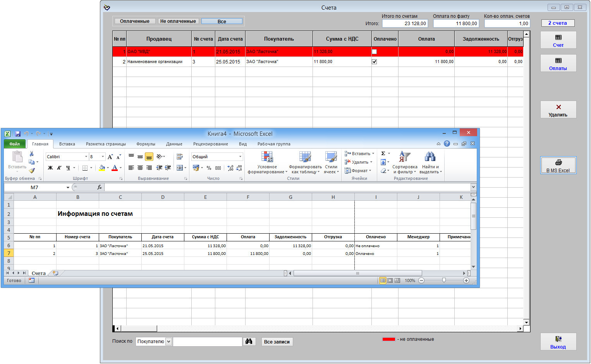
Task: Click the Format Painter brush icon
Action: click(x=32, y=171)
